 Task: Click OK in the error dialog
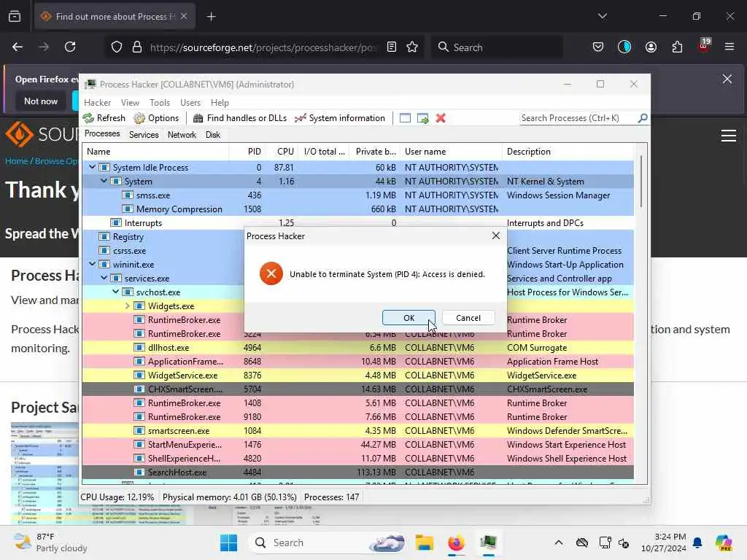(409, 318)
